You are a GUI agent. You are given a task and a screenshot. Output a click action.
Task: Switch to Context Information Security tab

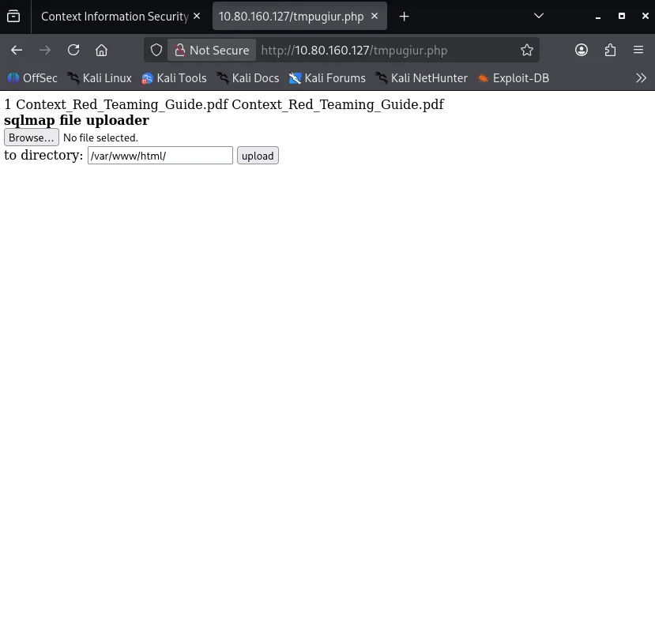click(113, 16)
